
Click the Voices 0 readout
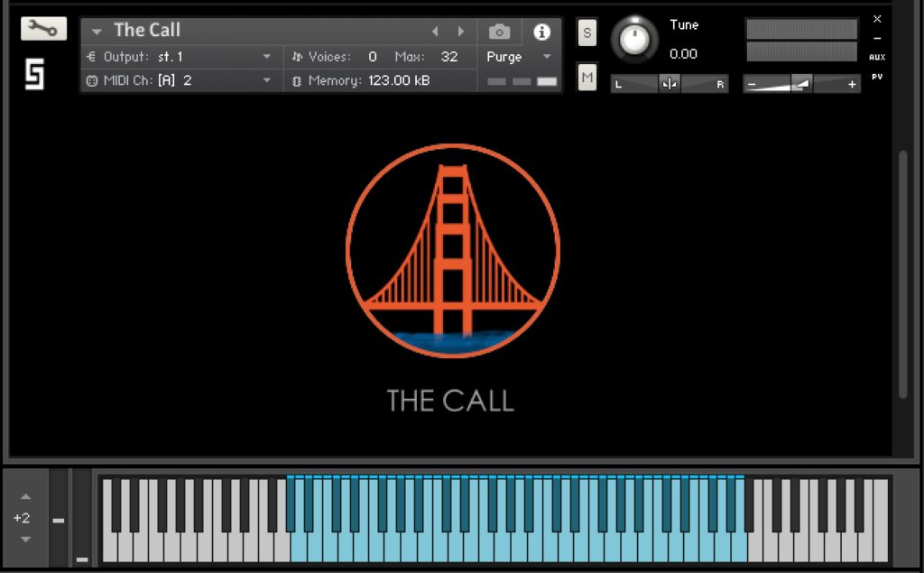[x=335, y=57]
